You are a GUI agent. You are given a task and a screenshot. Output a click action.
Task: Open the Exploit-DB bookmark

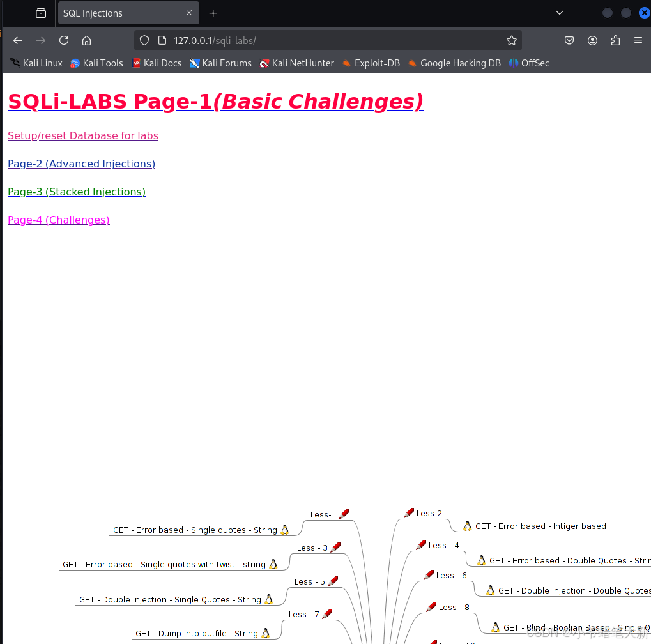coord(378,63)
